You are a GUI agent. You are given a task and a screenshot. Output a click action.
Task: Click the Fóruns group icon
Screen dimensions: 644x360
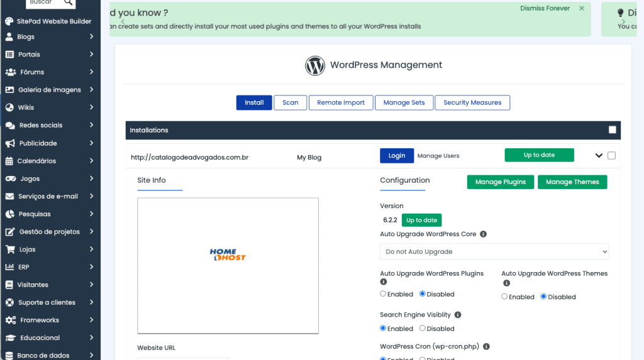click(x=11, y=72)
